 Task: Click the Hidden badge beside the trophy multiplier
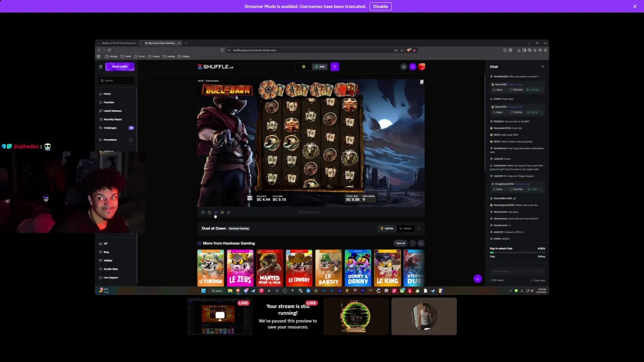coord(406,228)
